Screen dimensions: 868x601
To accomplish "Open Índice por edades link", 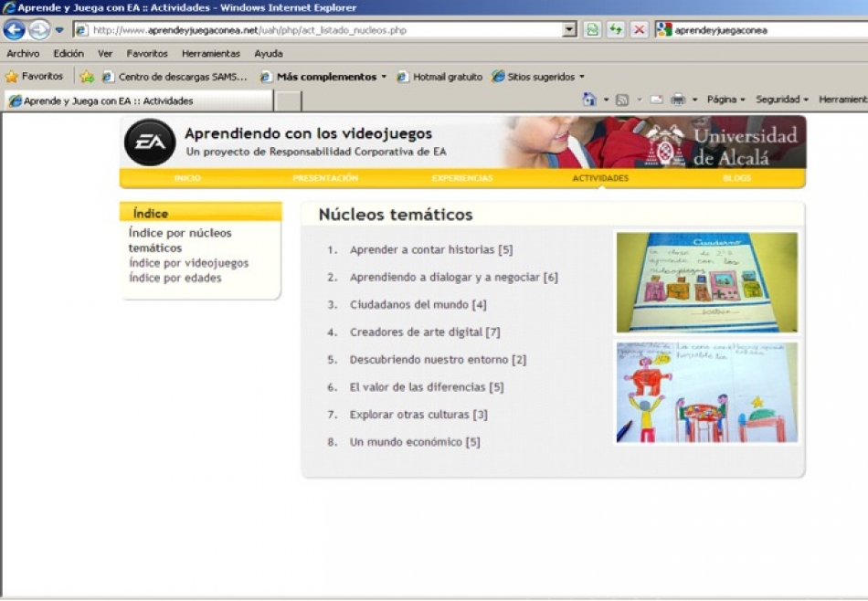I will (x=175, y=278).
